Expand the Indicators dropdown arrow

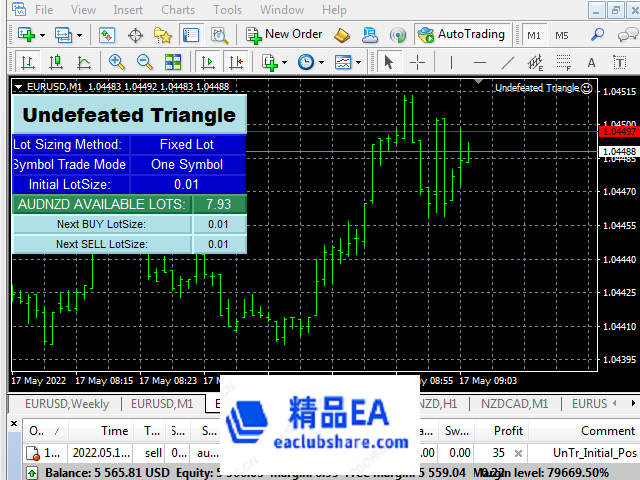pyautogui.click(x=284, y=62)
